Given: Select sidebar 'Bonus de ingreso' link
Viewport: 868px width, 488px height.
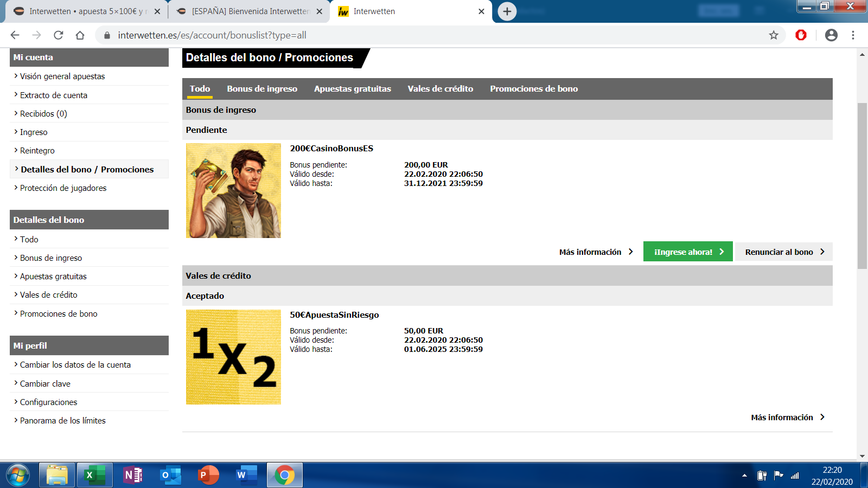Looking at the screenshot, I should point(51,258).
